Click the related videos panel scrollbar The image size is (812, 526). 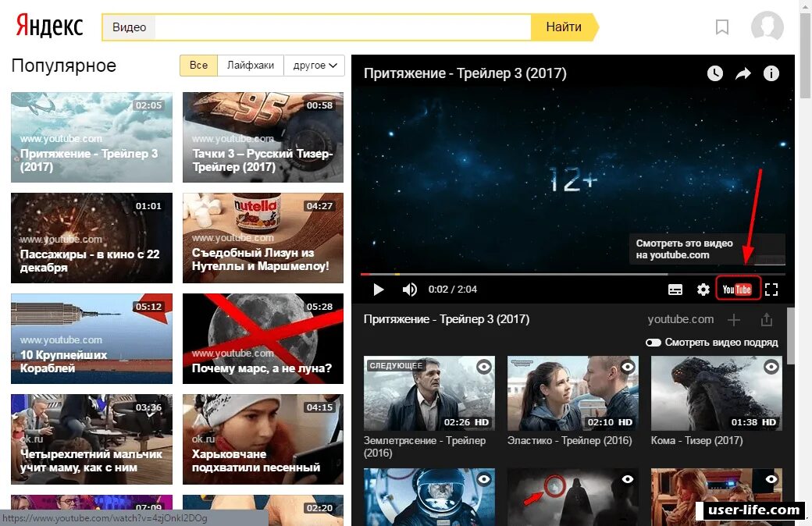tap(790, 336)
